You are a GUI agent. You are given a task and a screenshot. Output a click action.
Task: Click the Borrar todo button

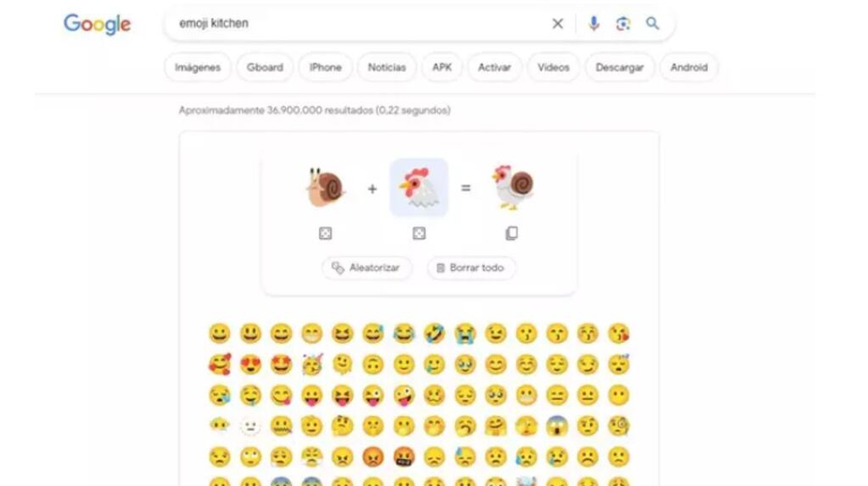click(x=471, y=268)
